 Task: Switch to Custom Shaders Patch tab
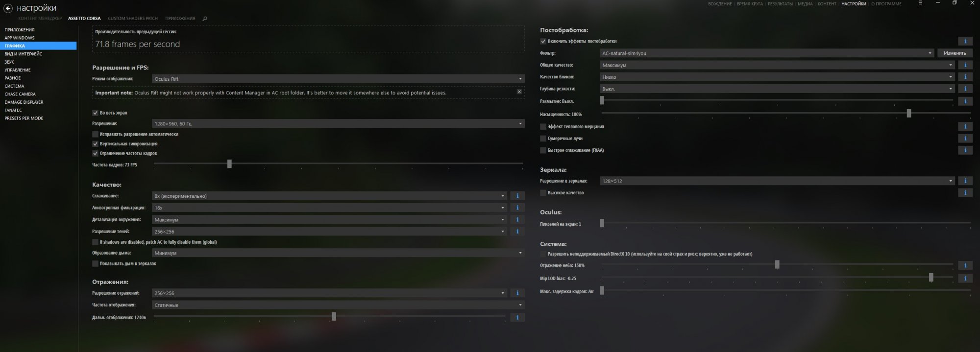133,19
